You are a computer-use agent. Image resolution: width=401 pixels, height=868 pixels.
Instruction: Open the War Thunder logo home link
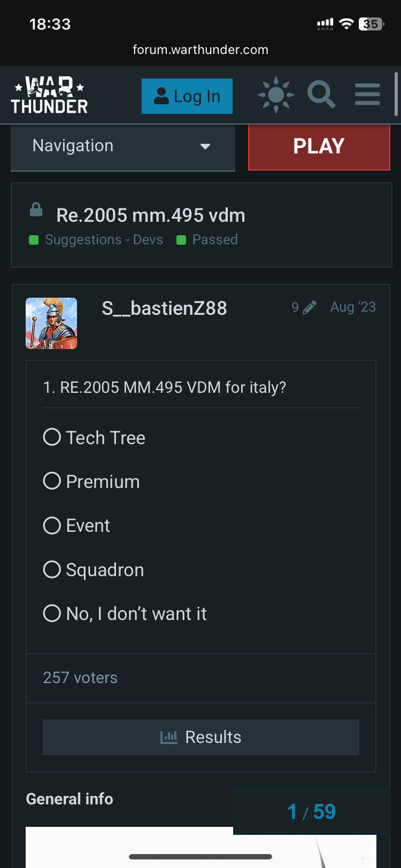pyautogui.click(x=49, y=96)
